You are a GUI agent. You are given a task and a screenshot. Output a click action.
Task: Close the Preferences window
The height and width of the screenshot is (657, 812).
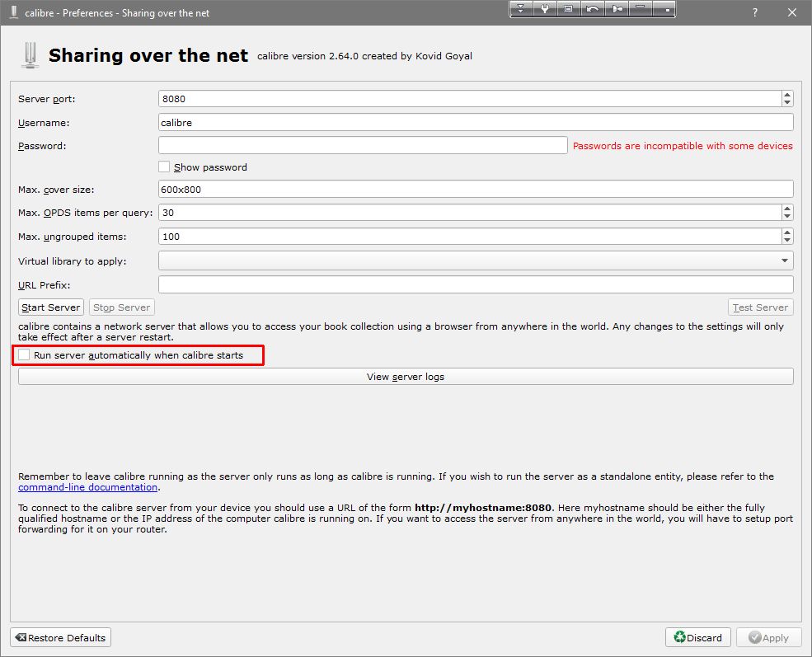pyautogui.click(x=792, y=12)
